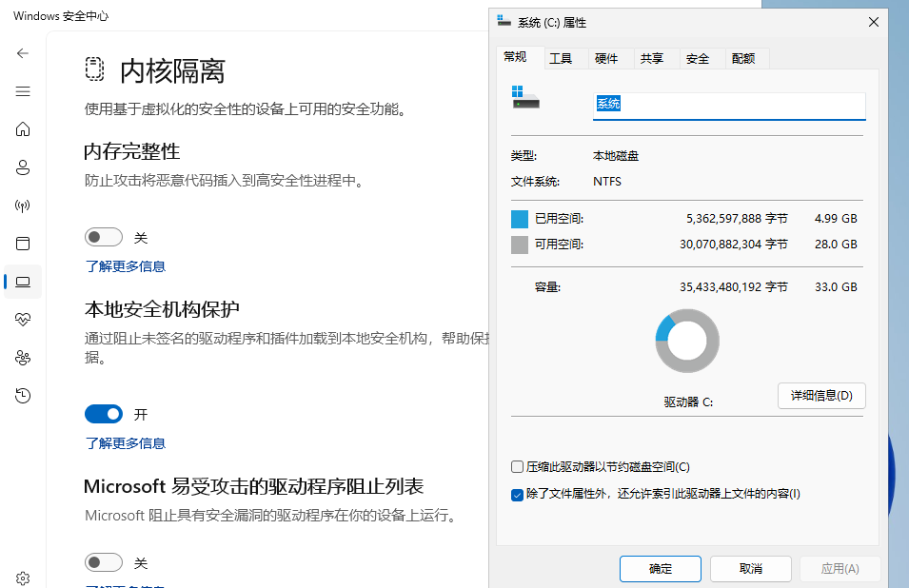
Task: Open Settings gear at sidebar bottom
Action: (23, 578)
